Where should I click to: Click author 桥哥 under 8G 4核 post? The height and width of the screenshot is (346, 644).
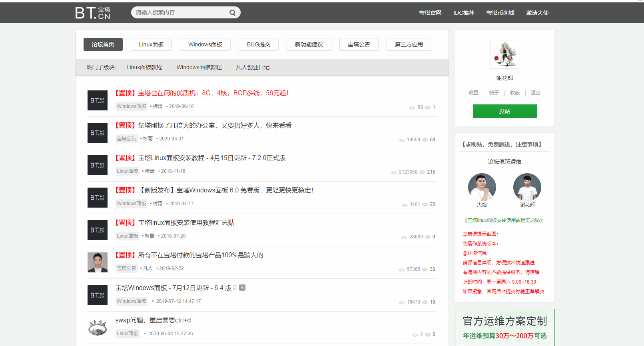coord(158,106)
